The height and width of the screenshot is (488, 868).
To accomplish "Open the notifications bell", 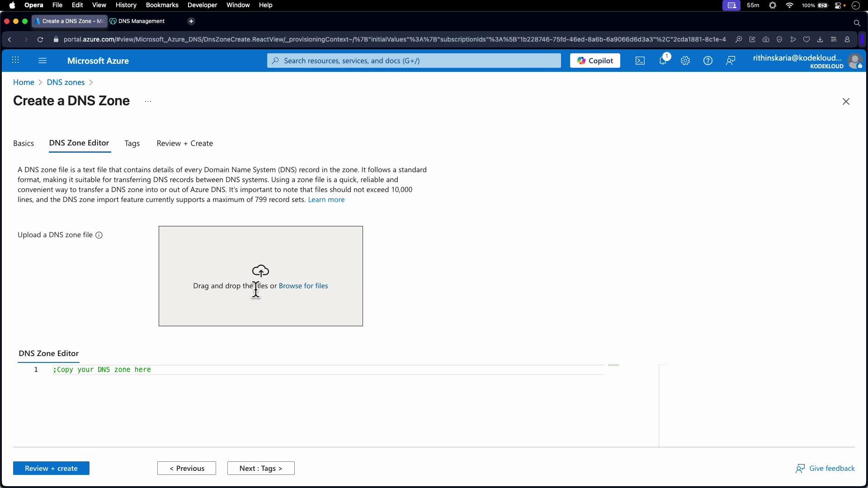I will click(663, 61).
